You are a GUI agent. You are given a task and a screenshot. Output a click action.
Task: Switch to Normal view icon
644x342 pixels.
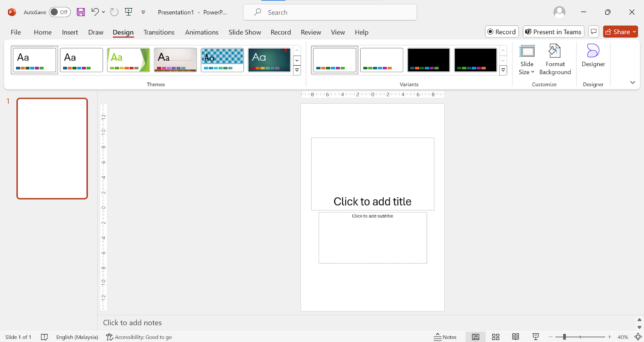click(476, 337)
